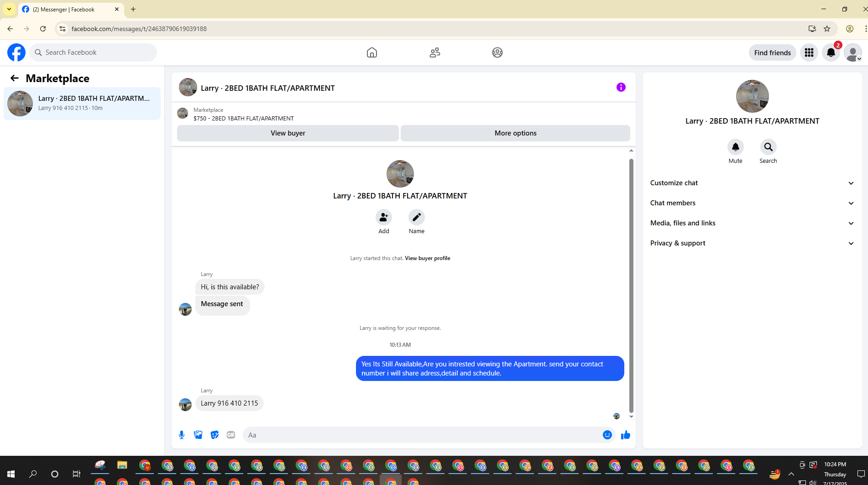868x485 pixels.
Task: Open conversation information purple icon
Action: tap(621, 87)
